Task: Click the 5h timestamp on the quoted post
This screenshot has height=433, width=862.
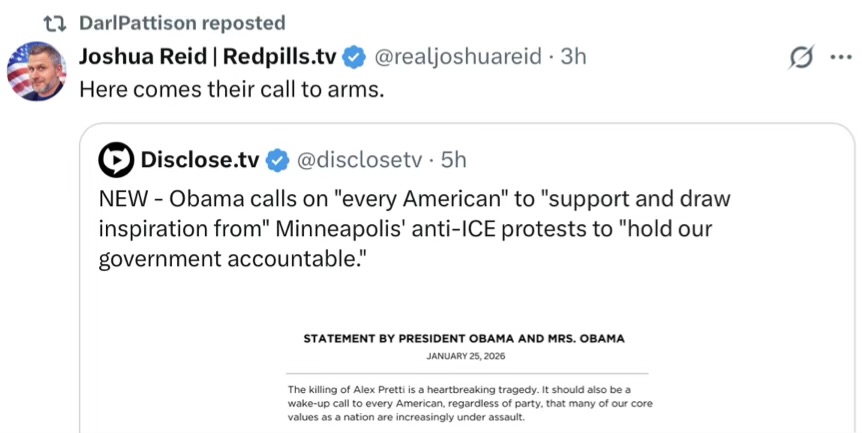Action: point(453,159)
